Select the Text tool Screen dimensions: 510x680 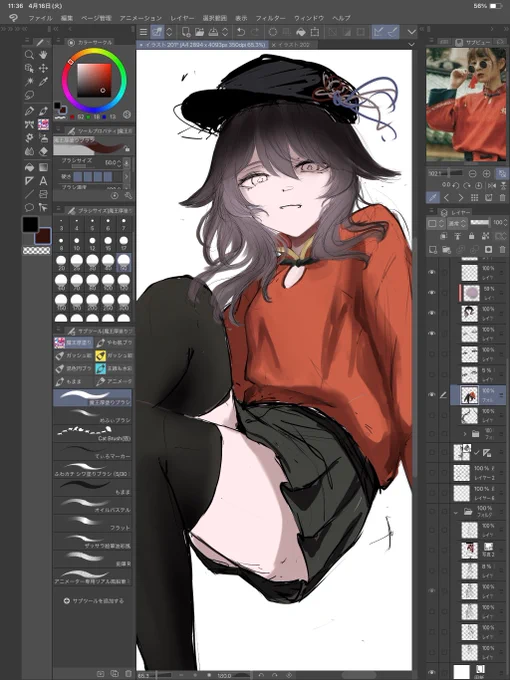coord(43,181)
